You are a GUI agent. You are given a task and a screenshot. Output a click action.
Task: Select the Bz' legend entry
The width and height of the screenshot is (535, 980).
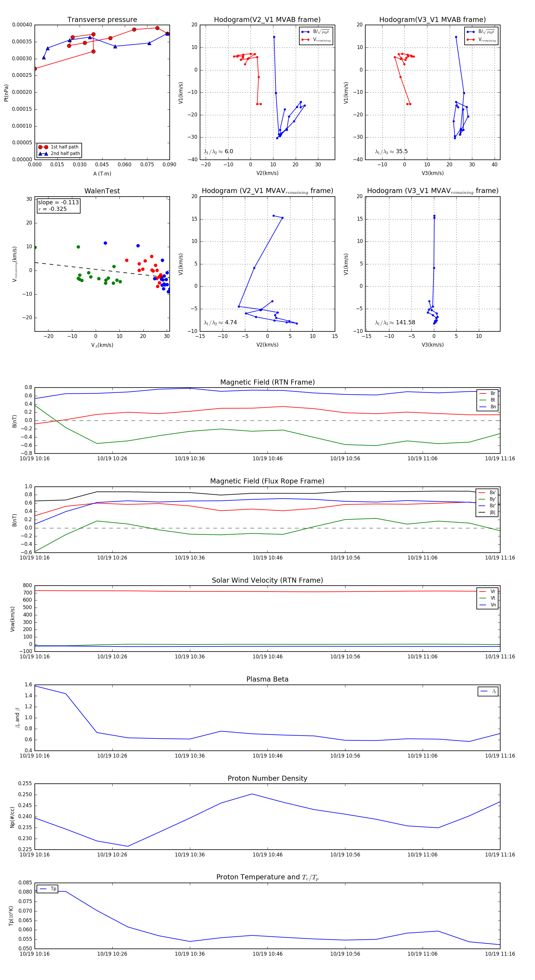point(487,506)
